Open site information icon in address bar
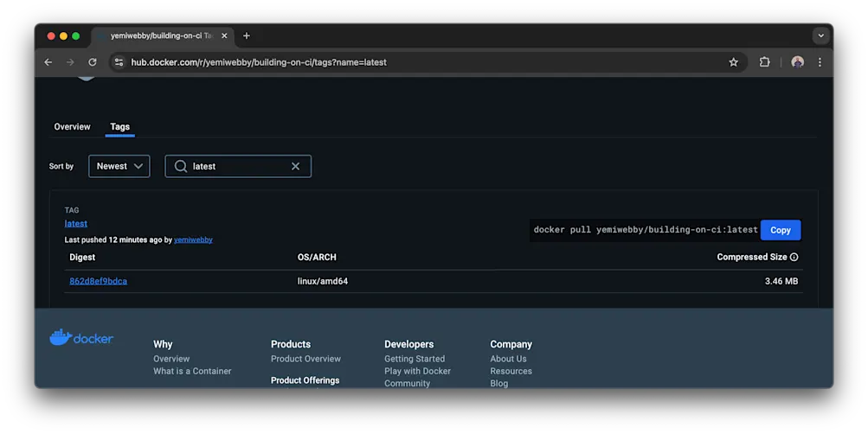The height and width of the screenshot is (434, 868). tap(119, 62)
